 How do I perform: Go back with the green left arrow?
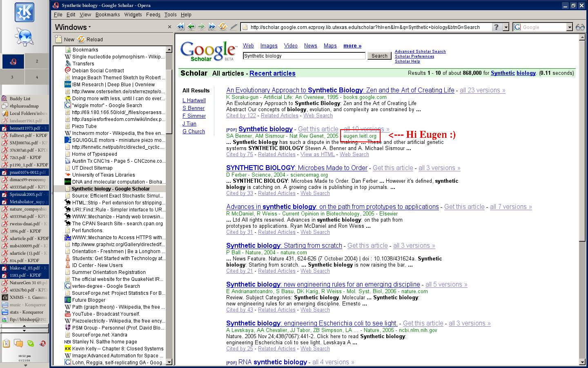[x=191, y=27]
